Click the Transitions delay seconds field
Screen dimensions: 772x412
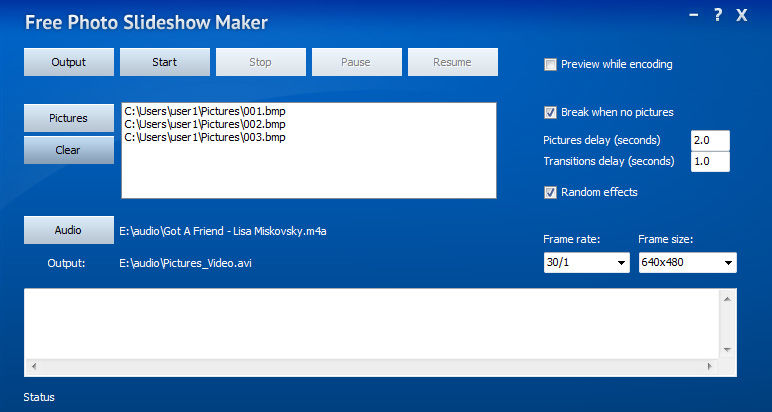pyautogui.click(x=710, y=161)
